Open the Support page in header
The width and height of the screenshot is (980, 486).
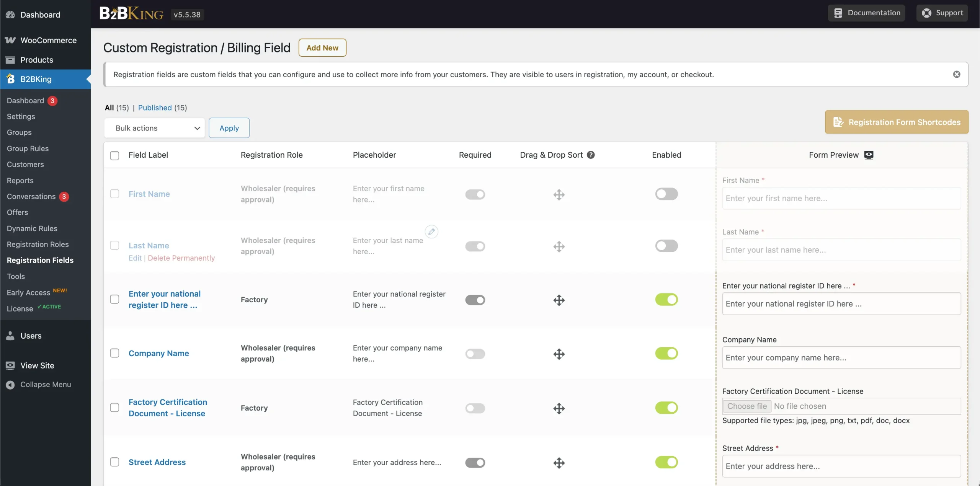click(x=942, y=13)
